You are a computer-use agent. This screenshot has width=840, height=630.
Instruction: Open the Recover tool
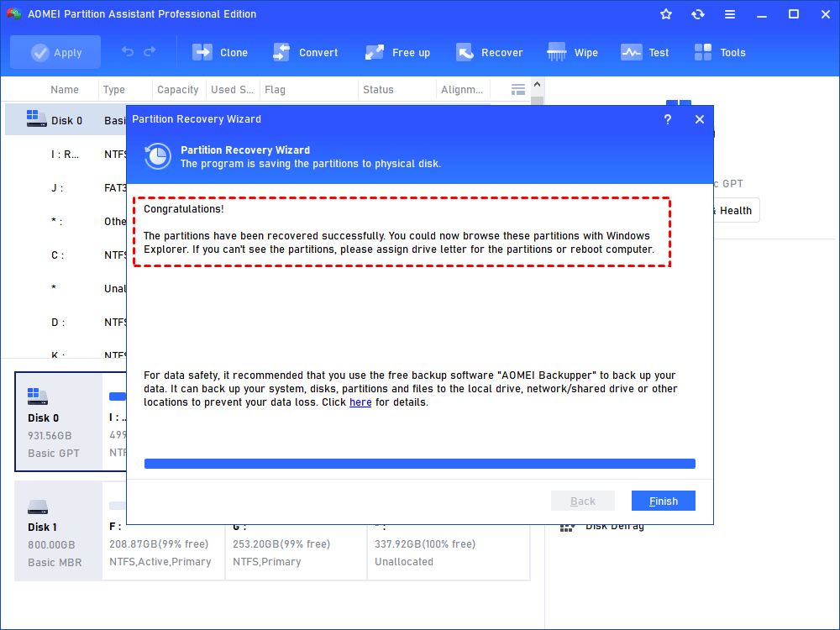pyautogui.click(x=489, y=52)
